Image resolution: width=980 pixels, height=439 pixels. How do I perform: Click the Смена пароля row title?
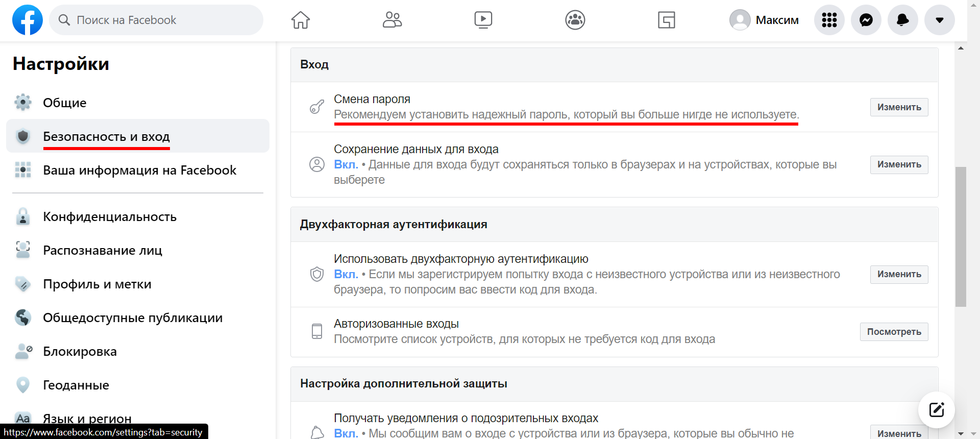click(x=372, y=99)
